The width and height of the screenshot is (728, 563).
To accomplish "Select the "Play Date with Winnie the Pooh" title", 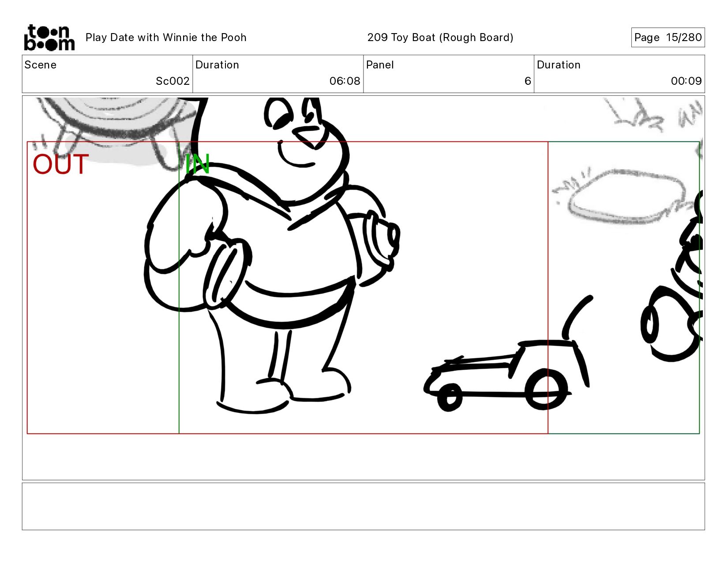I will [166, 38].
